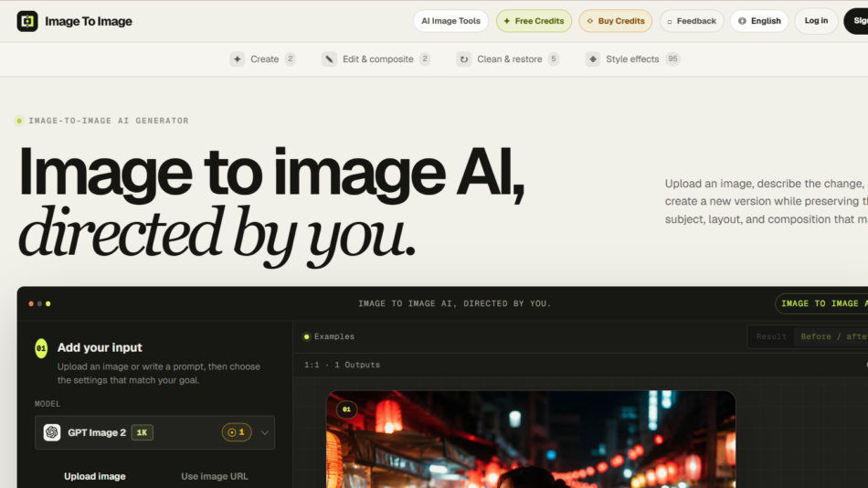
Task: Click the sparkle icon in Free Credits
Action: point(506,21)
